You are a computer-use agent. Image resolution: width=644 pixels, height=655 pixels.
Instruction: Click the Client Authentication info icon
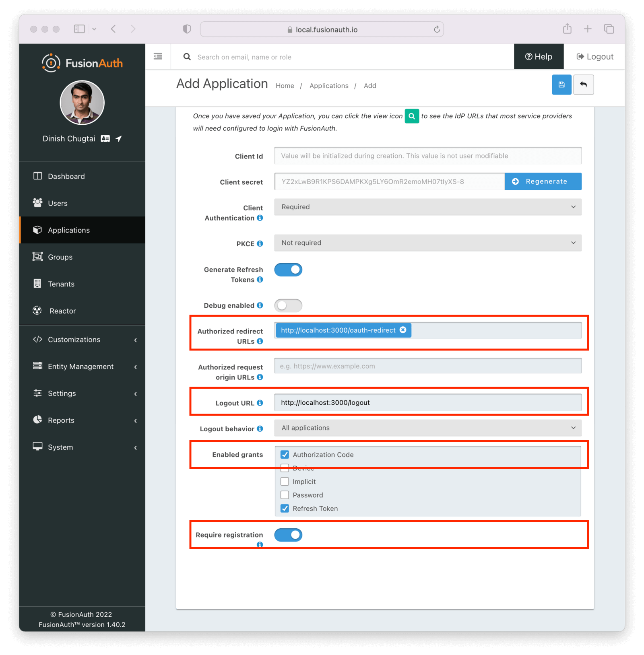click(260, 218)
